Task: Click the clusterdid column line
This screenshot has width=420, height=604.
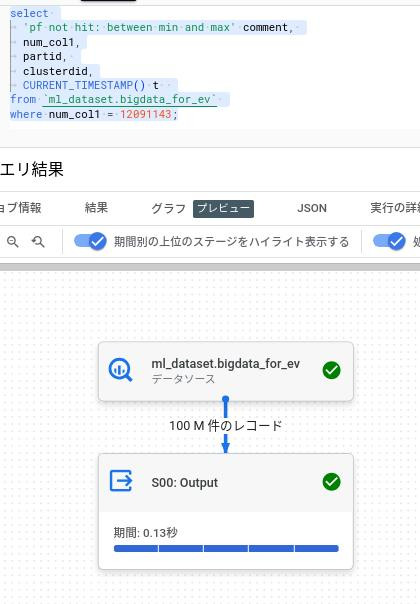Action: pos(57,71)
